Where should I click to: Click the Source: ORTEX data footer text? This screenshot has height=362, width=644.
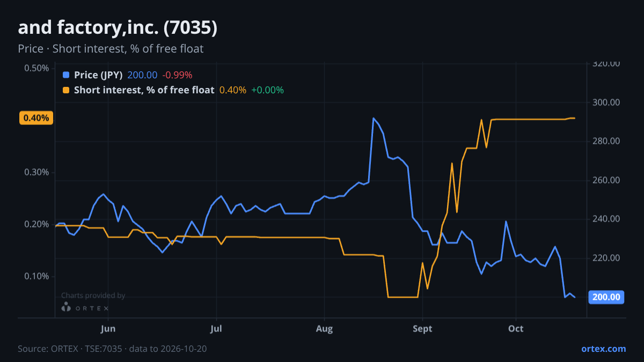click(x=112, y=349)
